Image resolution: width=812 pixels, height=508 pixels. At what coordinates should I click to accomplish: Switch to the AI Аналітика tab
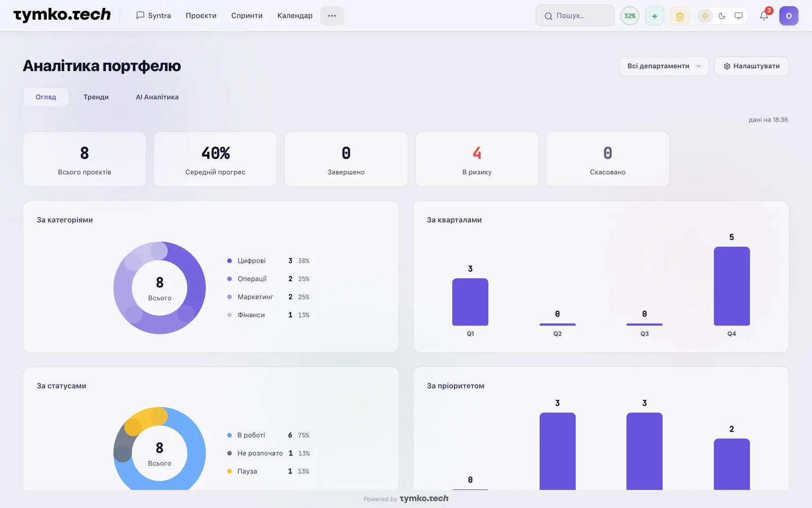point(157,97)
